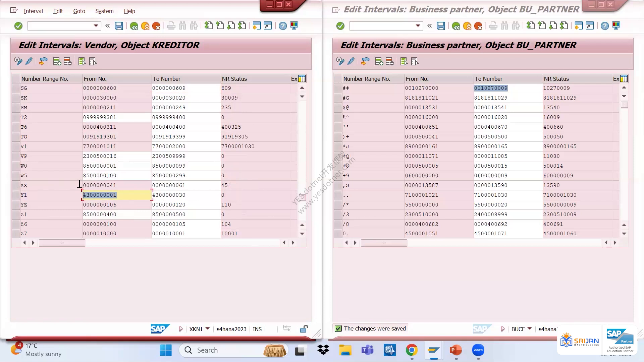Click To Number field 0010270009 for ##

[x=508, y=88]
